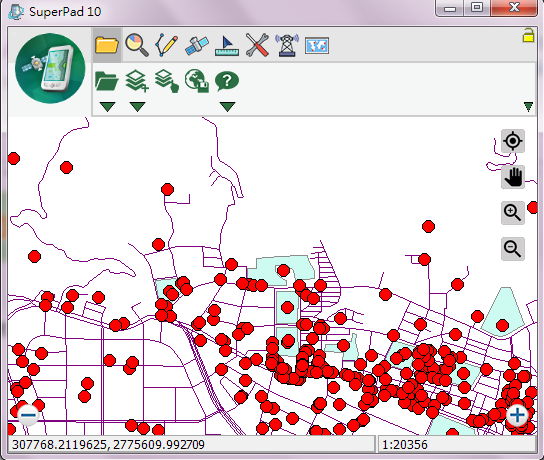Toggle the pan hand tool

513,177
